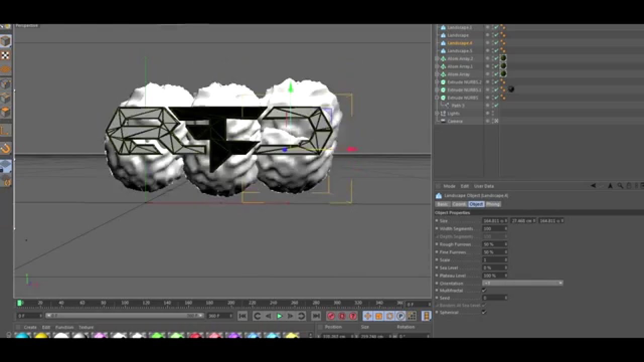Toggle the Multifractal checkbox
The width and height of the screenshot is (644, 362).
click(x=484, y=290)
